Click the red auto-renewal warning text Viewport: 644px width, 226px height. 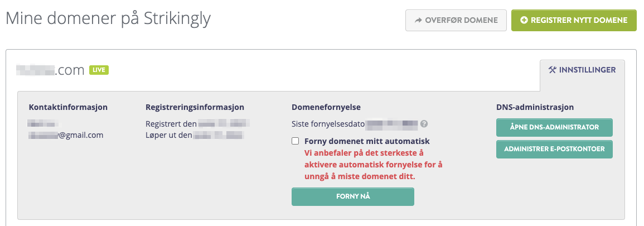coord(374,165)
